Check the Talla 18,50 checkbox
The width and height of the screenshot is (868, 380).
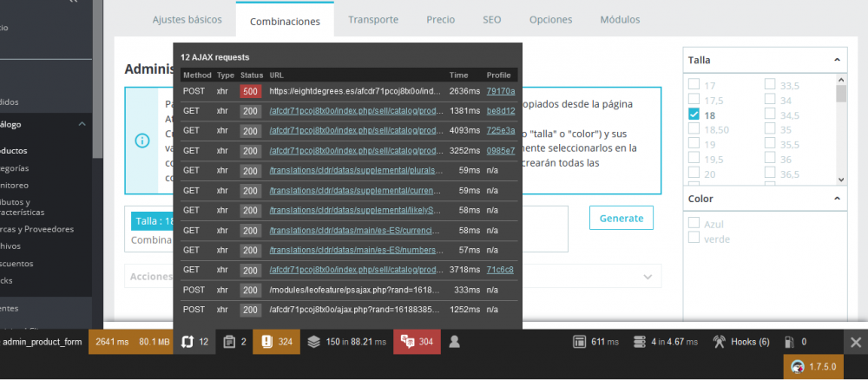click(x=693, y=129)
